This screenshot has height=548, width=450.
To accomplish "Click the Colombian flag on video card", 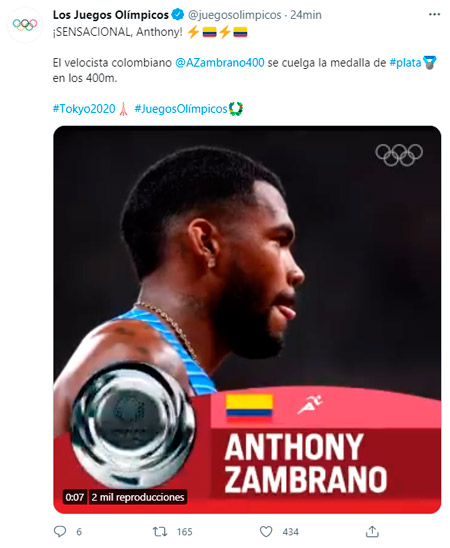I will (249, 405).
